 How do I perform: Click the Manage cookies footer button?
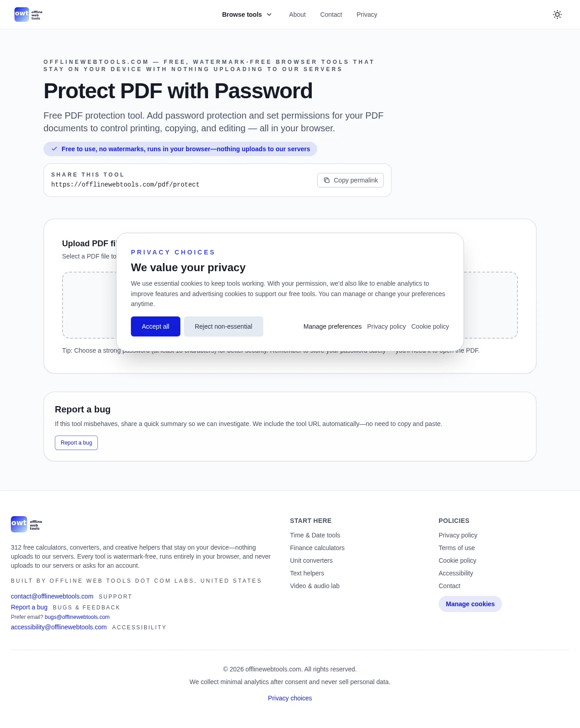(470, 604)
